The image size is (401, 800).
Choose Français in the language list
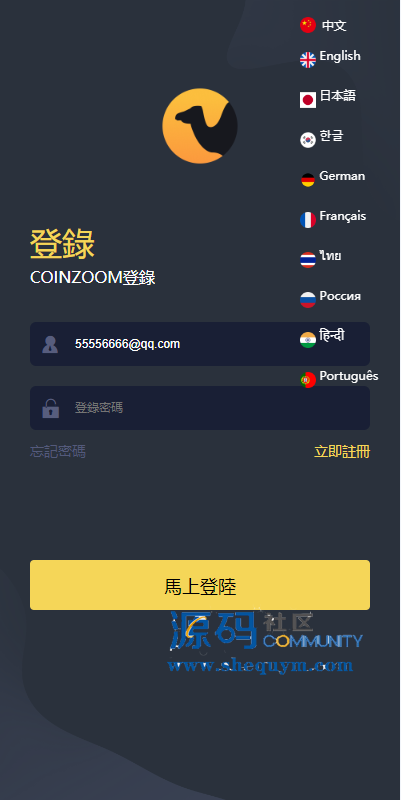point(342,216)
